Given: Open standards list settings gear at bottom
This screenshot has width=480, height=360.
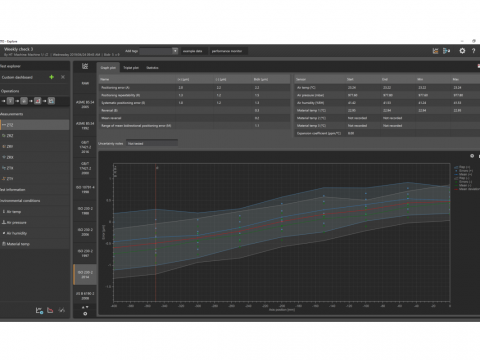Looking at the screenshot, I should 85,314.
